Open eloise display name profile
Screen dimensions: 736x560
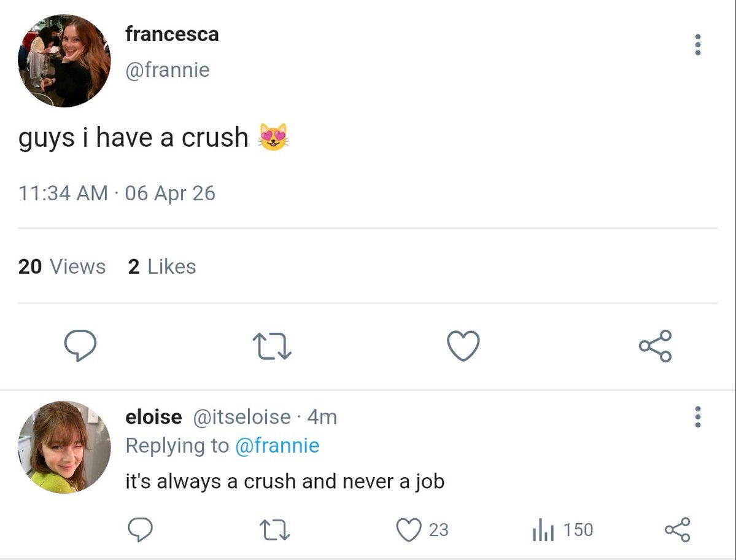(x=153, y=417)
